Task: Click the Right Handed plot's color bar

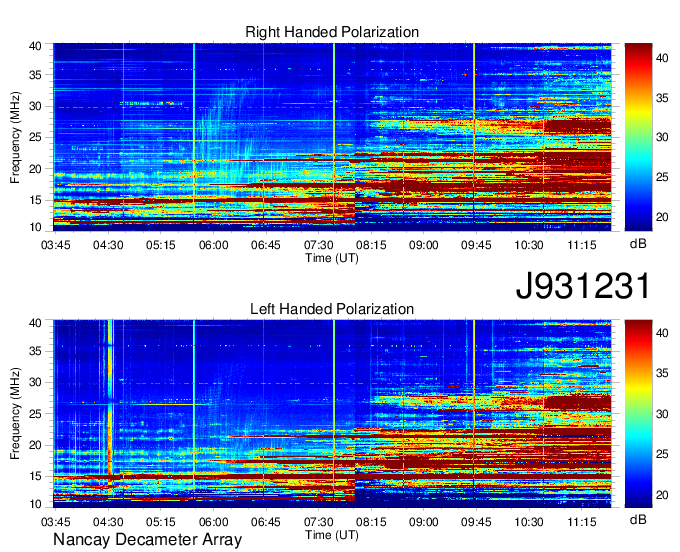Action: click(x=638, y=137)
